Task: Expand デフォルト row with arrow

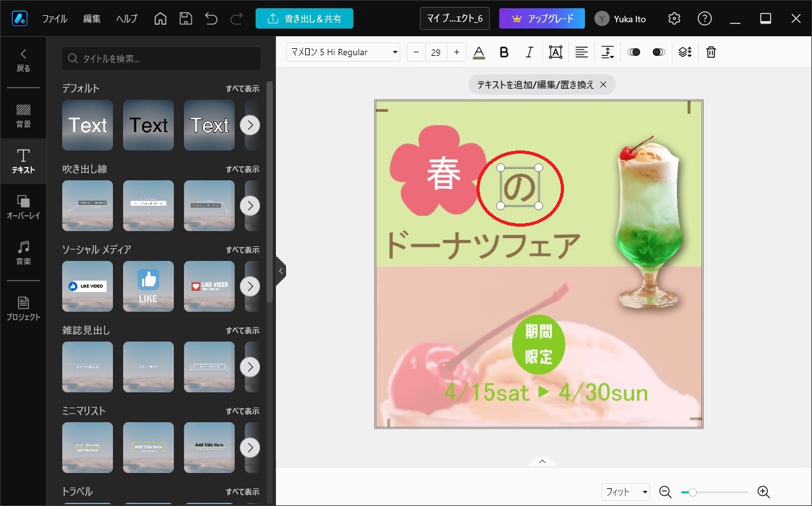Action: pos(250,125)
